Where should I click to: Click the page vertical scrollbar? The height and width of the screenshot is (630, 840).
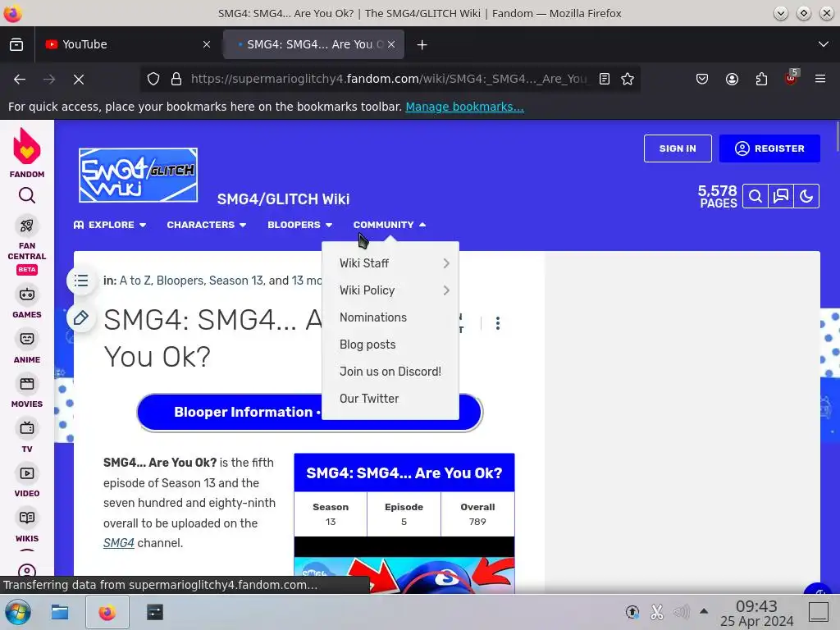coord(837,137)
